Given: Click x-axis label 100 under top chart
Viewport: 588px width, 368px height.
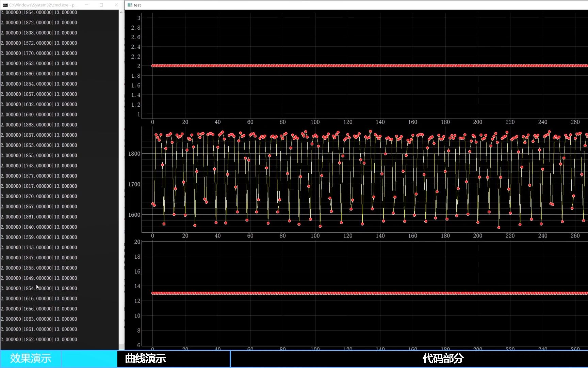Looking at the screenshot, I should coord(315,122).
